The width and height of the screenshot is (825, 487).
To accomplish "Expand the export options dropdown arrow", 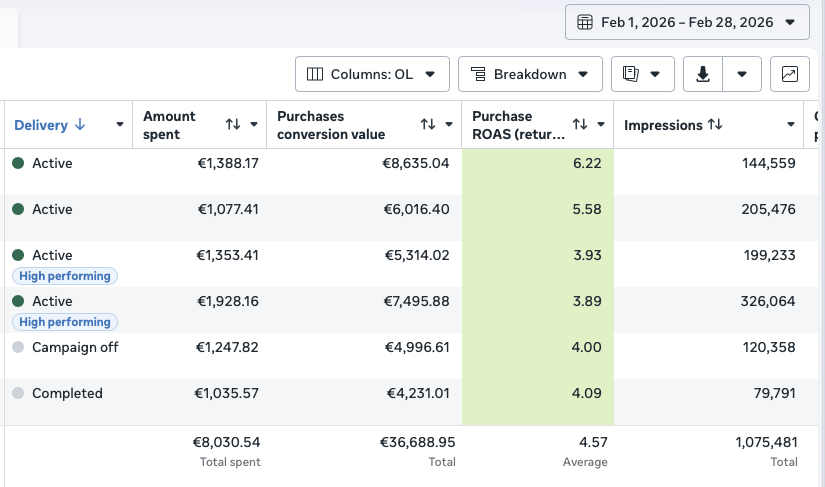I will pyautogui.click(x=742, y=74).
